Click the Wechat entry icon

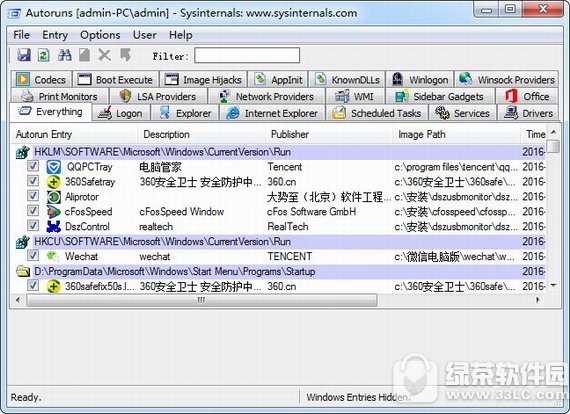pos(53,256)
